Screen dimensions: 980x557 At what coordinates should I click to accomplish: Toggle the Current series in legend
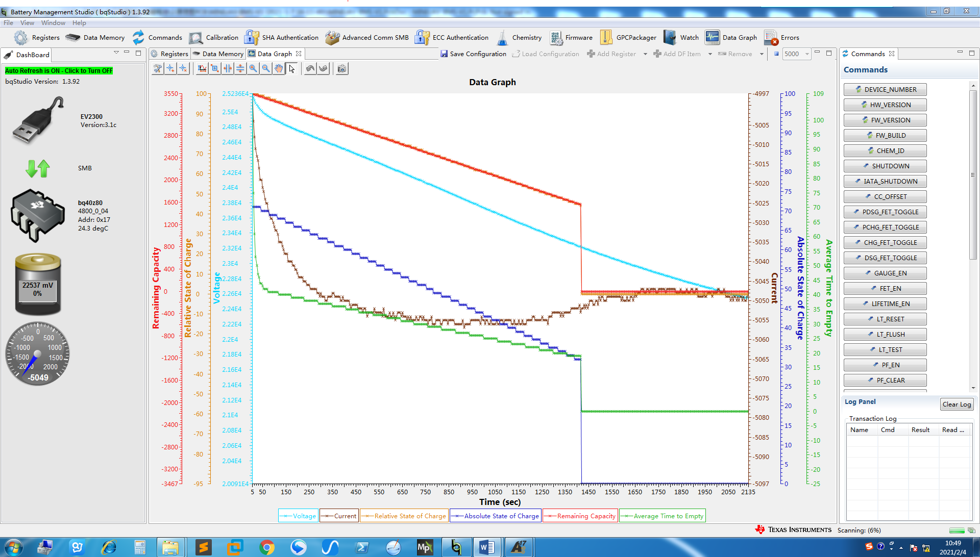point(339,516)
